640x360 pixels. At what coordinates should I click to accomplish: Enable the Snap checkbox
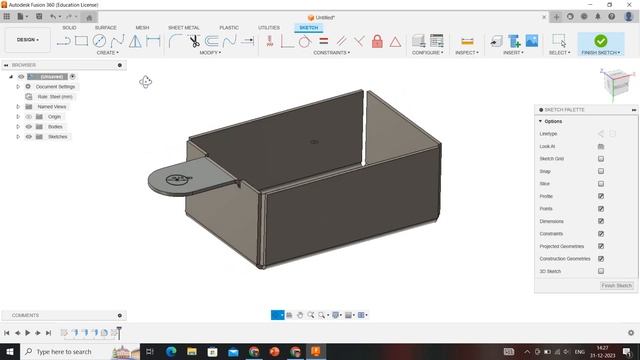click(601, 171)
